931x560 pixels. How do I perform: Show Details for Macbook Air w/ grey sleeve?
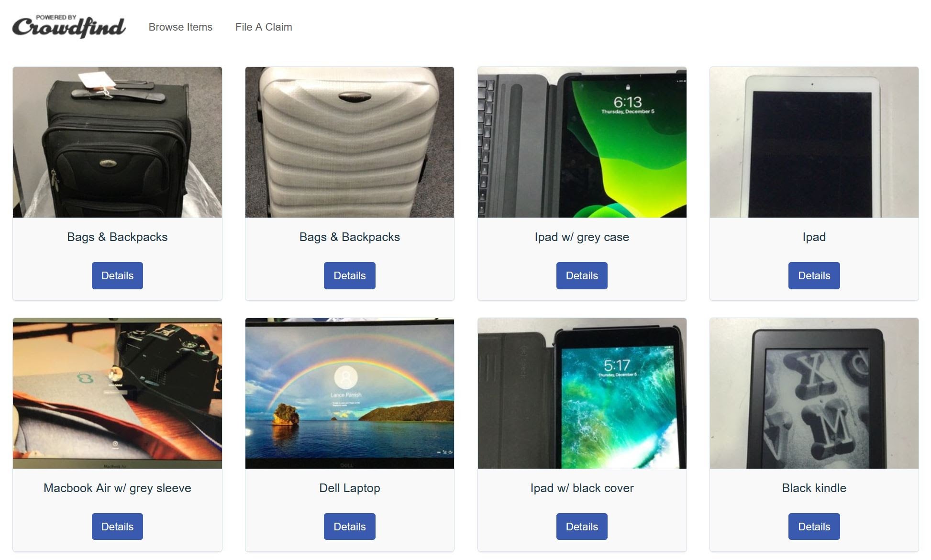pyautogui.click(x=117, y=527)
